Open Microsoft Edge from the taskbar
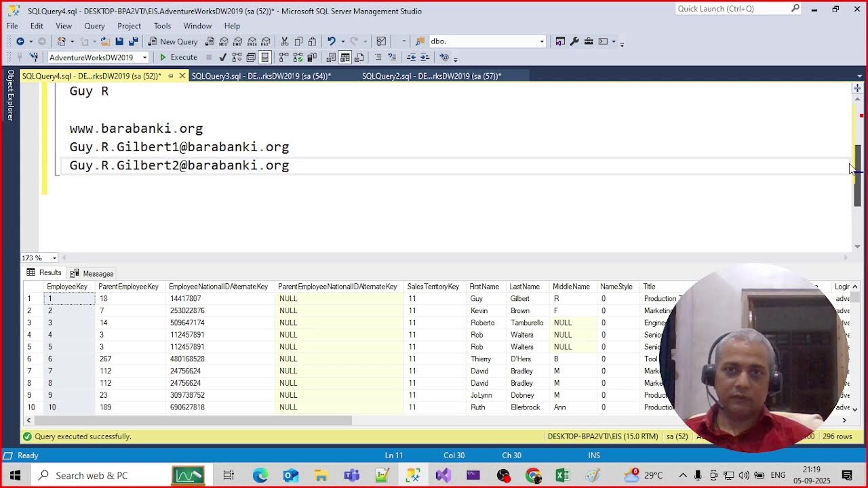The image size is (868, 488). pos(260,475)
